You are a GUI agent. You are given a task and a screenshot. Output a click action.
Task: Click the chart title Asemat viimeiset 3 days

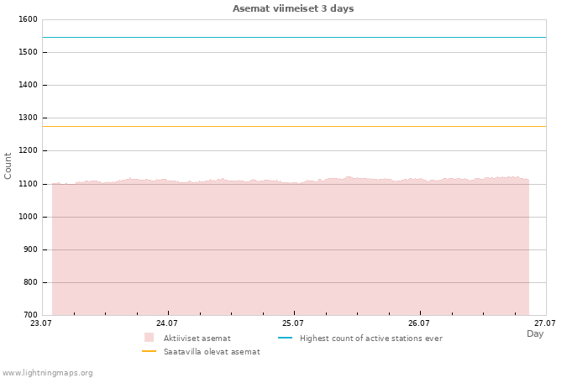[293, 8]
